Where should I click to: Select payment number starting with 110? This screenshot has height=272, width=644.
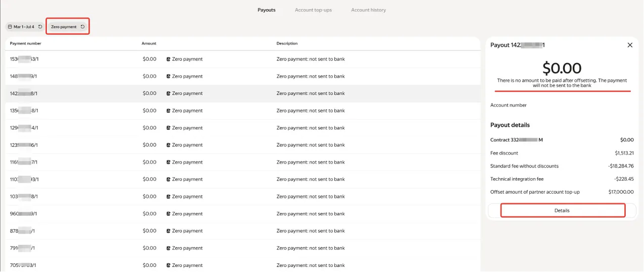[24, 179]
